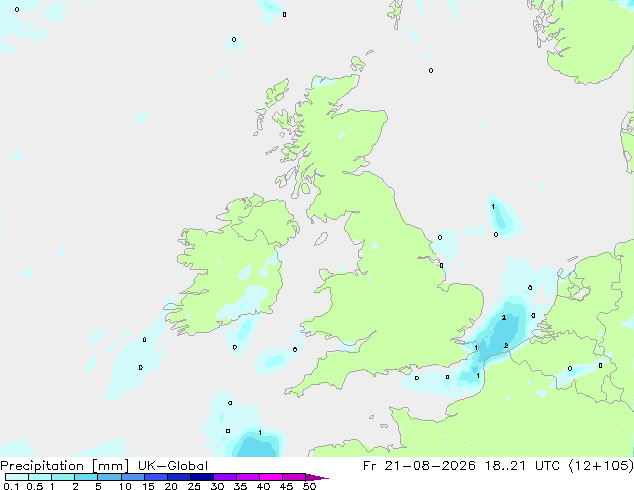Click the 35 to 40 mm legend swatch

click(248, 477)
